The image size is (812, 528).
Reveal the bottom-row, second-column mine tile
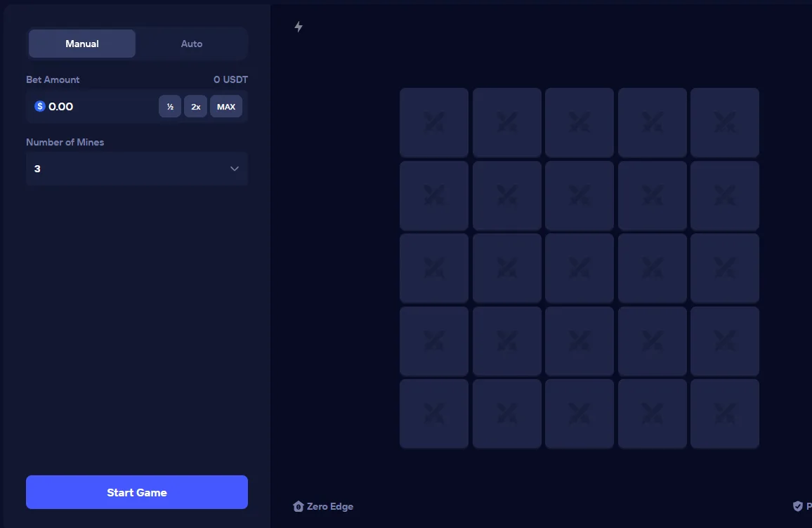[507, 414]
